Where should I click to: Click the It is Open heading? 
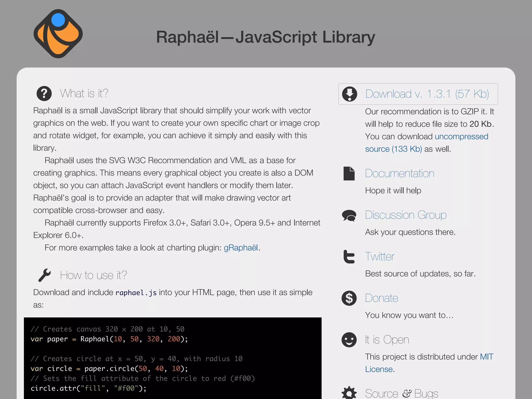[387, 340]
